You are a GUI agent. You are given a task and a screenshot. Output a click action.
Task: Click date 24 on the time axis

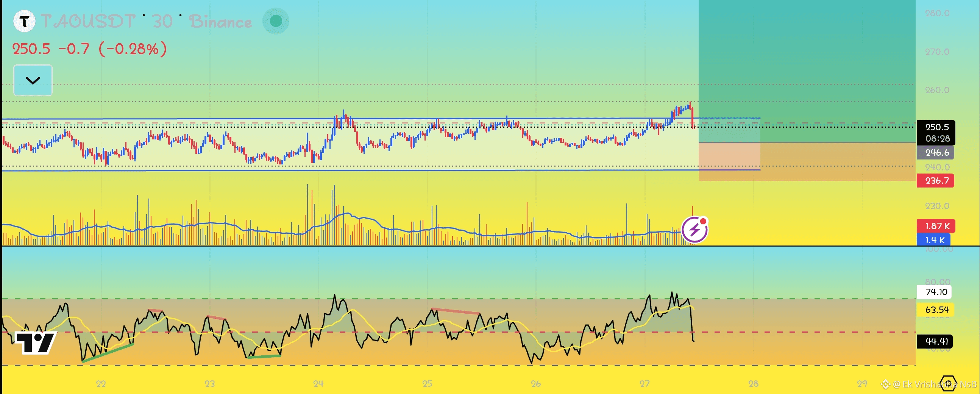point(318,384)
